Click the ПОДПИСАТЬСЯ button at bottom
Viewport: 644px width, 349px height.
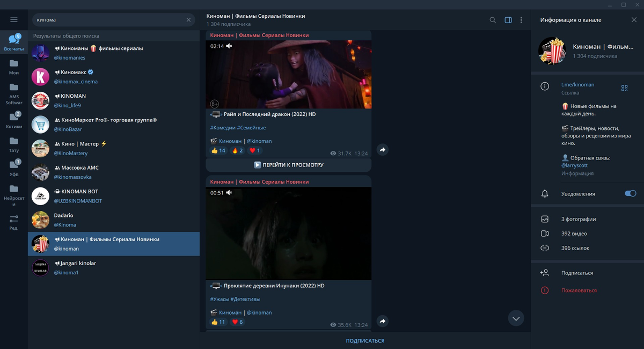click(365, 340)
